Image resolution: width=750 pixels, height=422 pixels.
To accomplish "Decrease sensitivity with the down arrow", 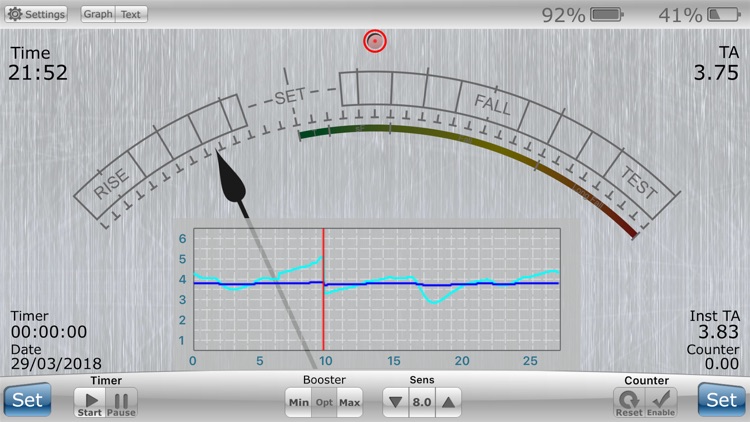I will tap(396, 402).
